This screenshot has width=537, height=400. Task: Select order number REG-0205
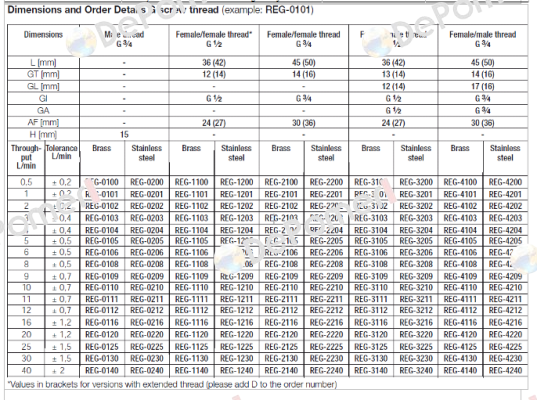[147, 241]
